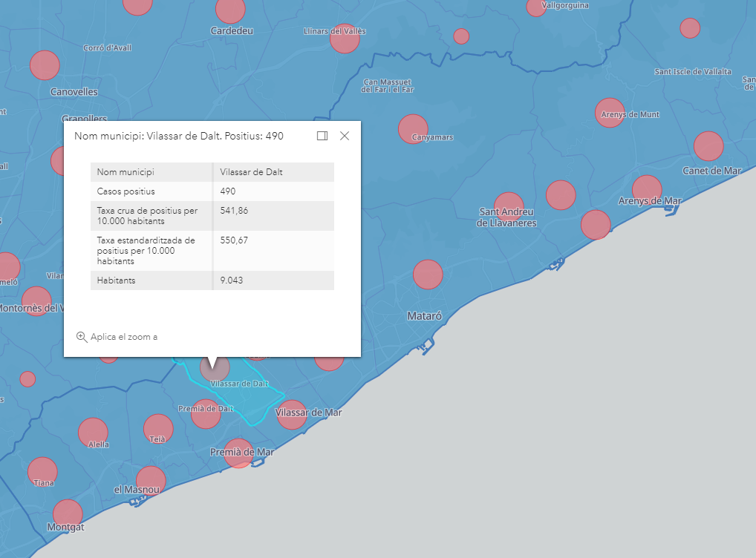Click the 'Habitants' row label
This screenshot has height=558, width=756.
pyautogui.click(x=116, y=280)
